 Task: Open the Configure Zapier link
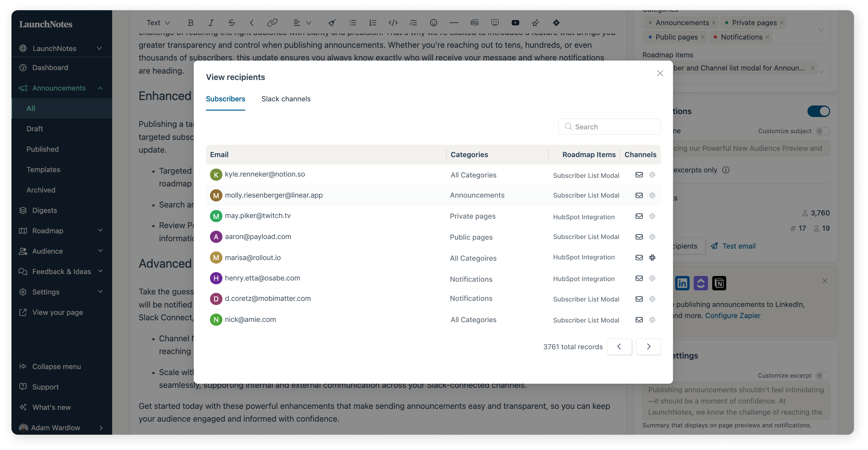[733, 316]
